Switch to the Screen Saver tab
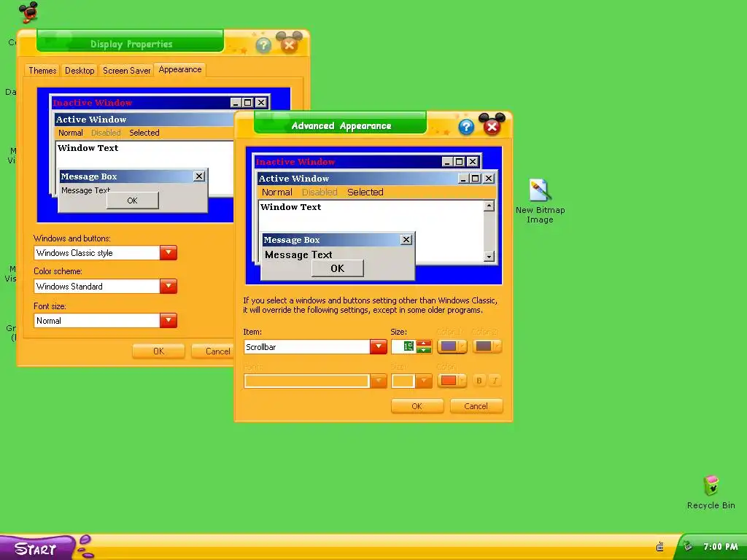The image size is (747, 560). [x=126, y=71]
